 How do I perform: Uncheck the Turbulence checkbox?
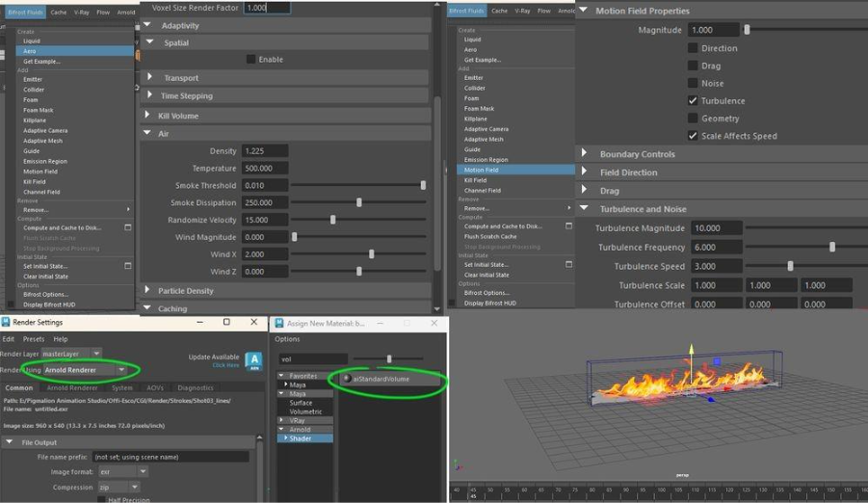click(693, 101)
